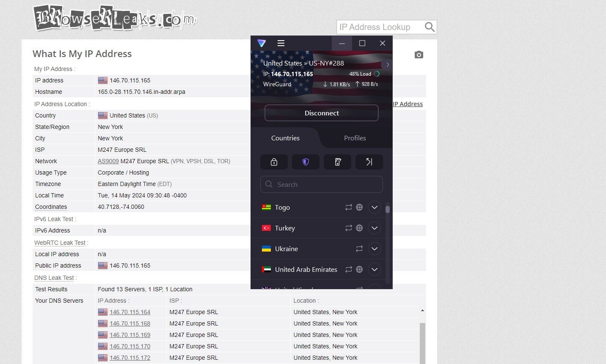The height and width of the screenshot is (364, 606).
Task: Toggle the NetShield shield button
Action: point(306,162)
